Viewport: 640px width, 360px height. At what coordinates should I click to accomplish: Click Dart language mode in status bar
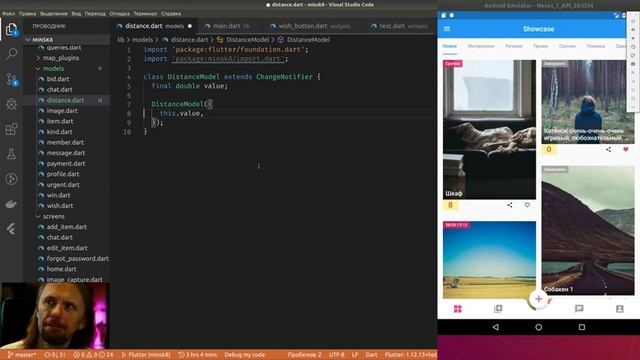371,355
